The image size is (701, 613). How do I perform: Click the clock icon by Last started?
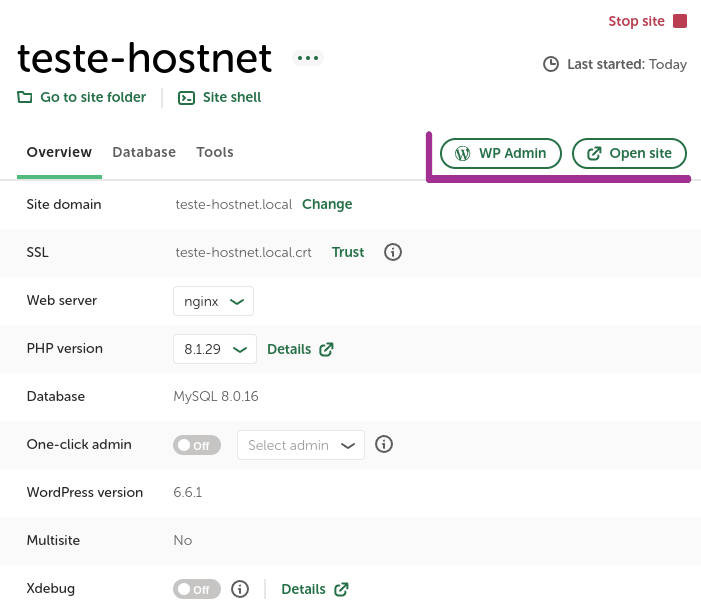click(551, 64)
